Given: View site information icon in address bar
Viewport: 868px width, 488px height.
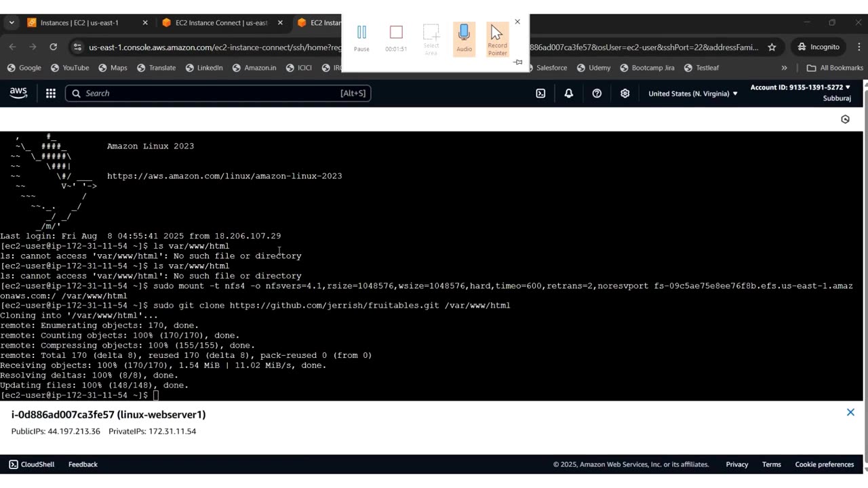Looking at the screenshot, I should pyautogui.click(x=77, y=47).
